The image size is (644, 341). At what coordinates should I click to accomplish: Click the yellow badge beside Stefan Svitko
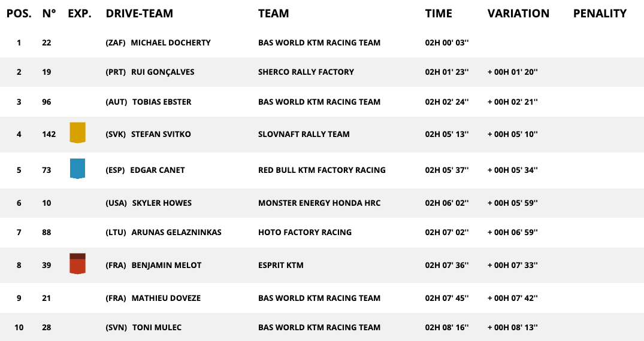77,133
